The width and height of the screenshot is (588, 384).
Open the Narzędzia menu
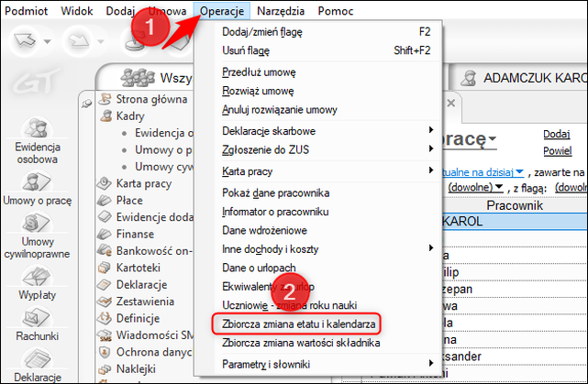pos(281,11)
